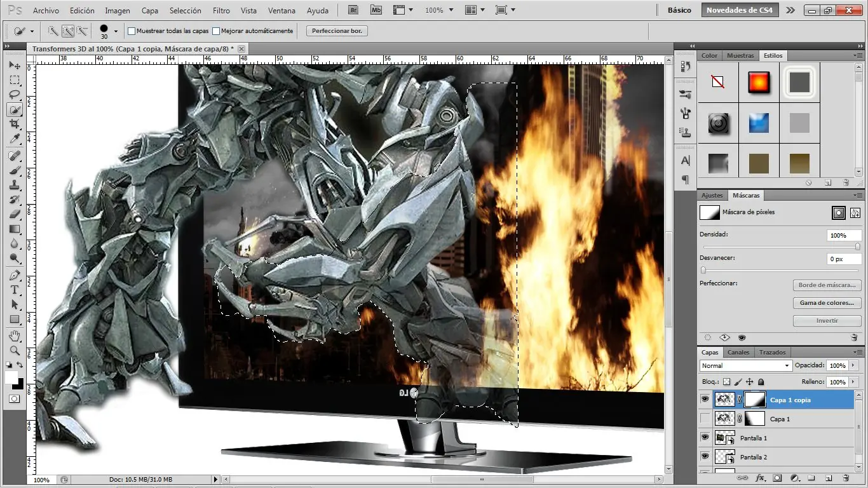Select the Eraser tool
This screenshot has width=868, height=488.
click(x=14, y=214)
